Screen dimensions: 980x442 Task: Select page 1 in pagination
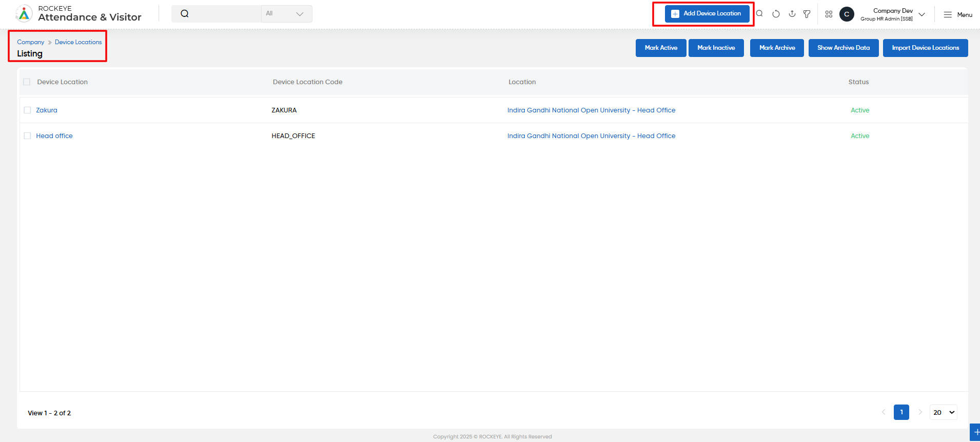coord(901,412)
